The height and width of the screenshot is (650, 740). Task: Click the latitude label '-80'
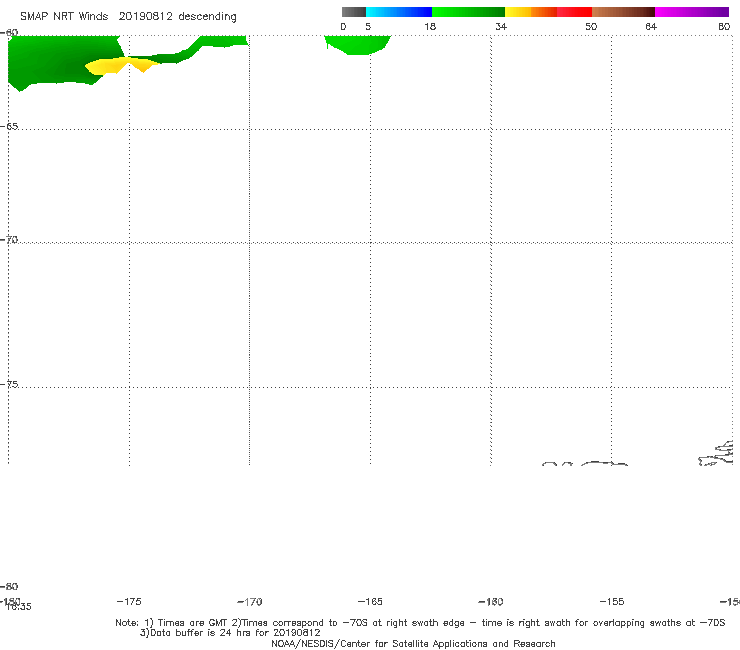point(9,586)
